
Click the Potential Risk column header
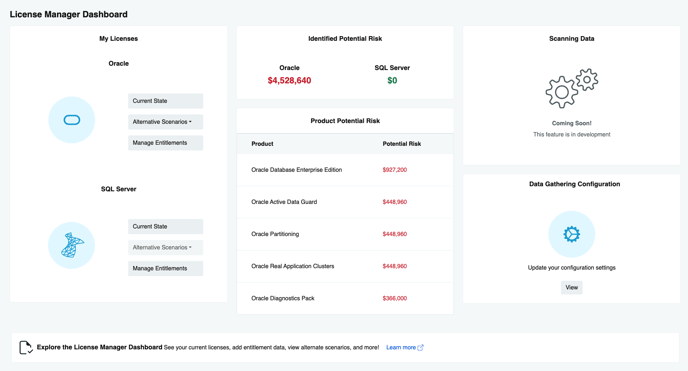pos(401,144)
